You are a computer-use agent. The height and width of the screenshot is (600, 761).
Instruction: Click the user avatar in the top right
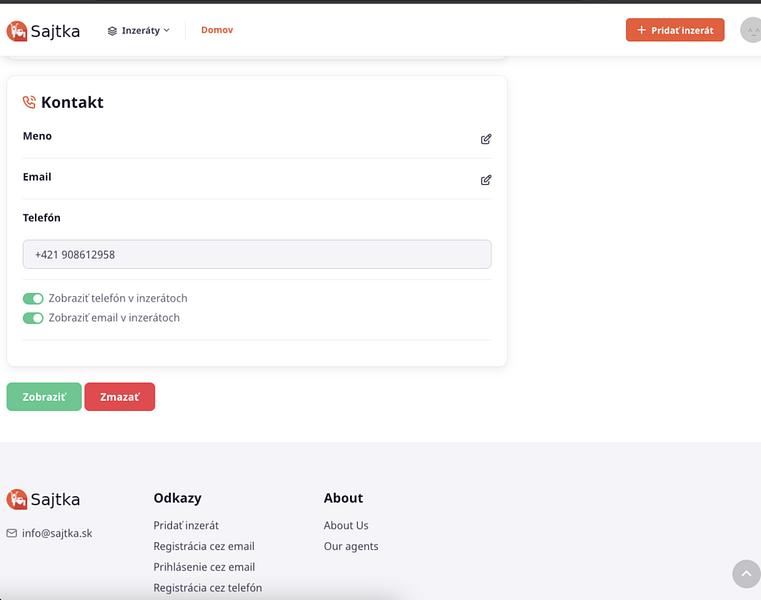point(750,31)
